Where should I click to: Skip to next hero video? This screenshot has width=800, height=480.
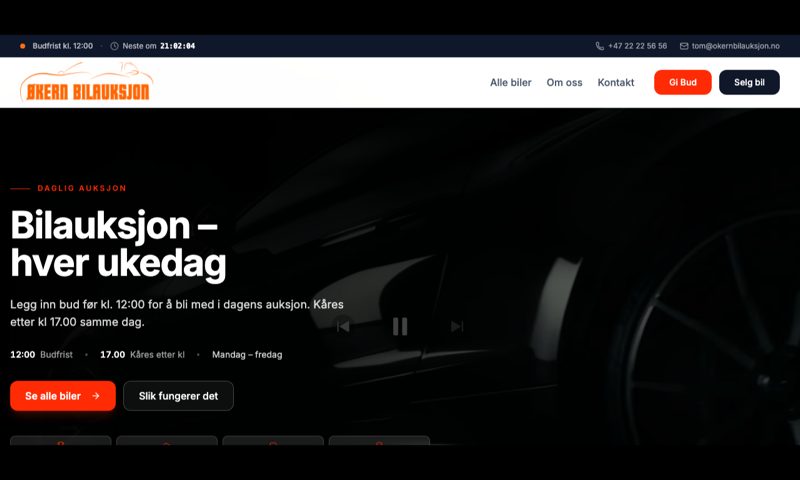coord(457,326)
